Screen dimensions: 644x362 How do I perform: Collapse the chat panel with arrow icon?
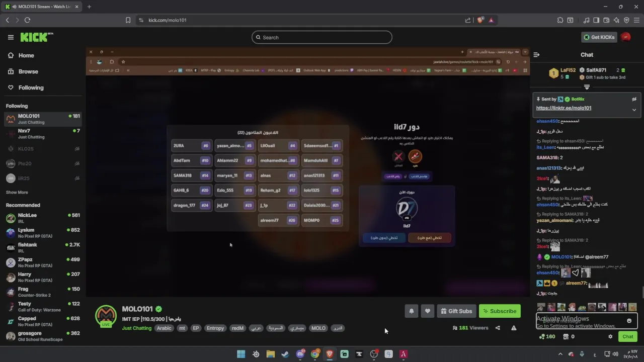point(536,55)
